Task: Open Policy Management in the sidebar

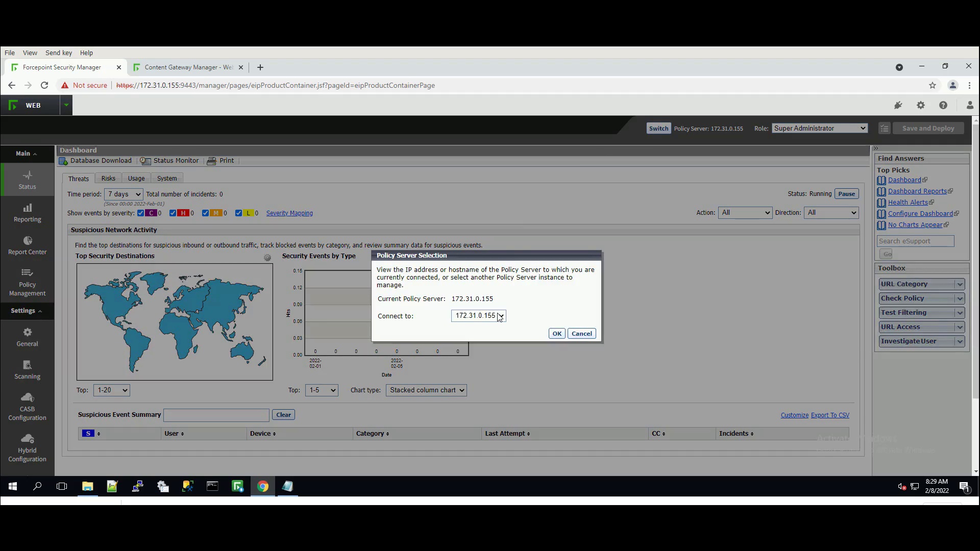Action: pos(27,282)
